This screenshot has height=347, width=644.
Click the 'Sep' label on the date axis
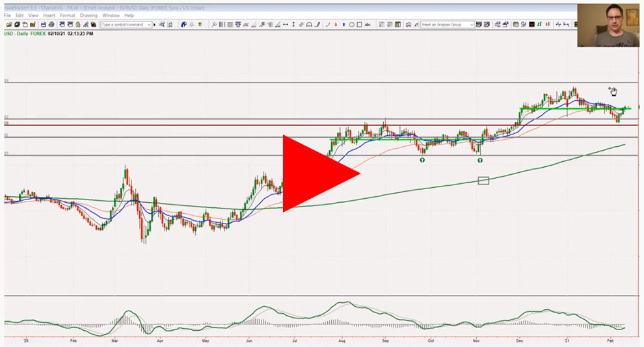[385, 341]
